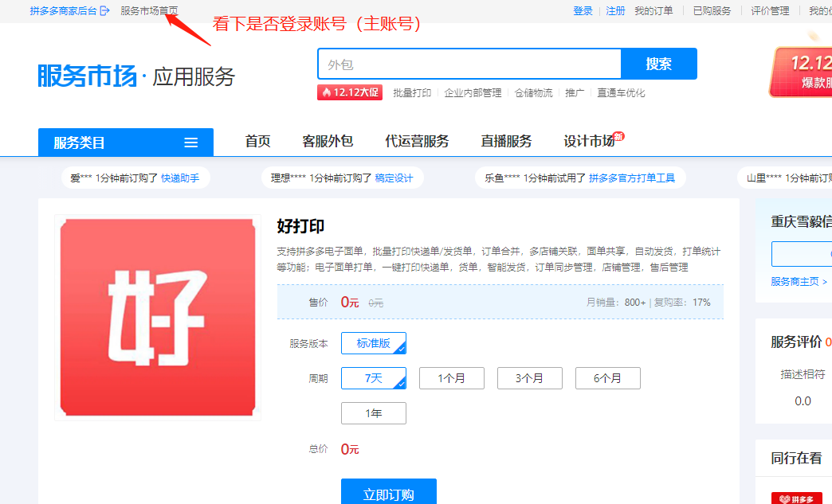This screenshot has height=504, width=832.
Task: Select the 标准版 service version
Action: [374, 343]
